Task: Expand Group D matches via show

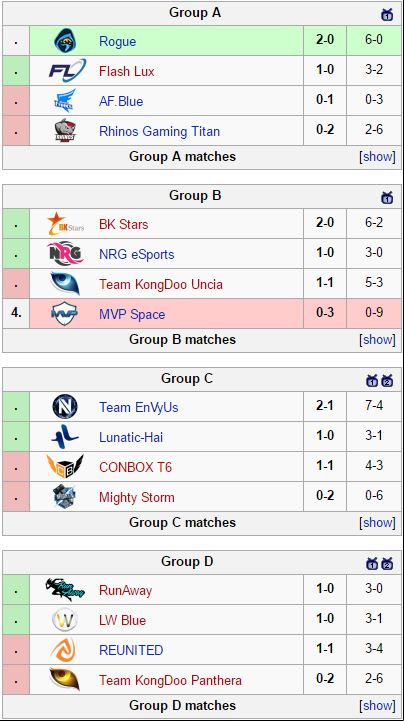Action: click(377, 705)
